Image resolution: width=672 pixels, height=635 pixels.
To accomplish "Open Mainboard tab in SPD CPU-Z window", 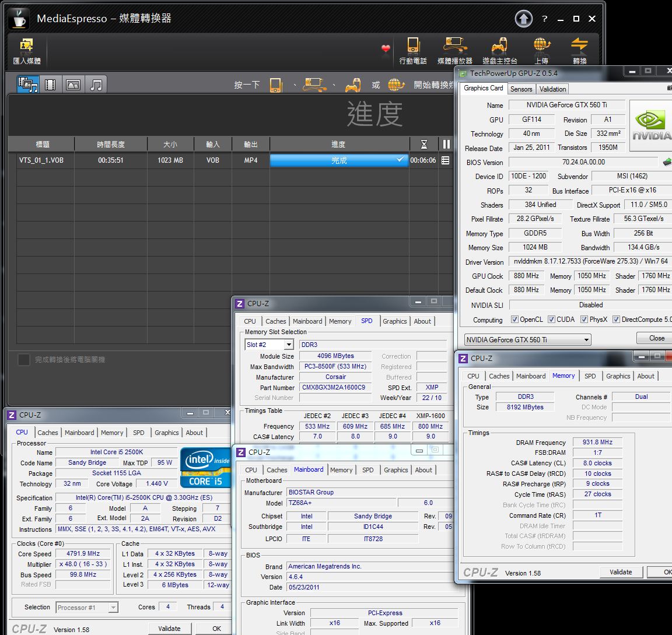I will [307, 321].
